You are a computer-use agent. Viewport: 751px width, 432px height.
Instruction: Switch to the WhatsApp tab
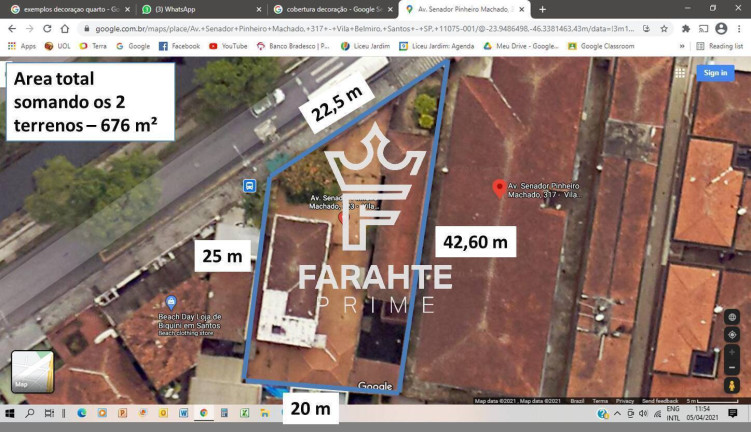point(199,9)
